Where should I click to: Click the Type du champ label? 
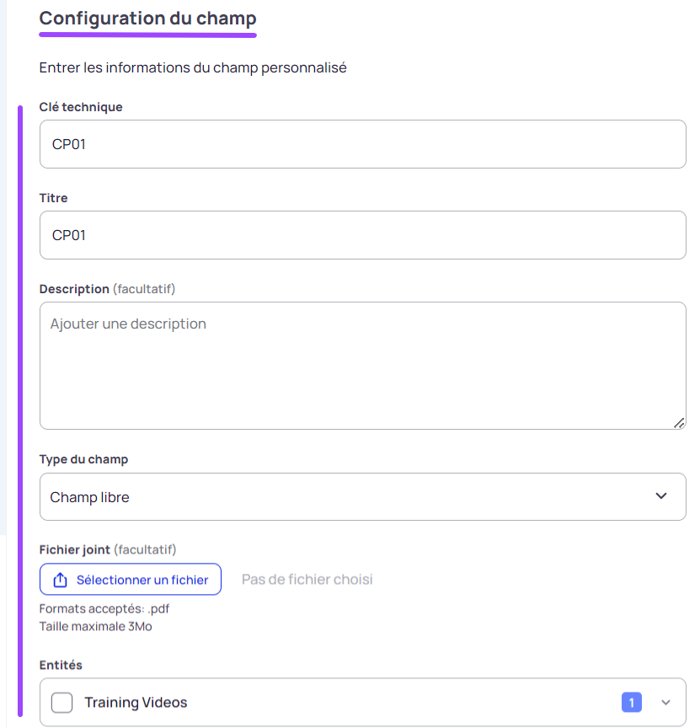83,459
